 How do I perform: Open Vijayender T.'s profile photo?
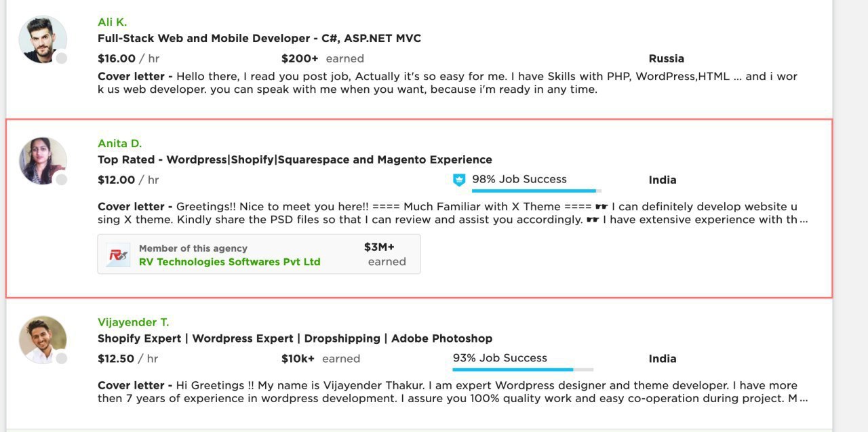tap(43, 340)
